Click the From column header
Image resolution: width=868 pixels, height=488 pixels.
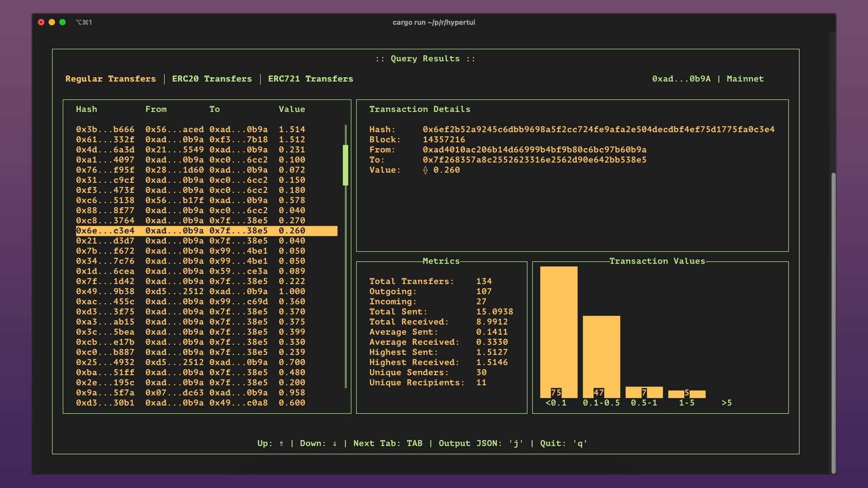click(156, 109)
